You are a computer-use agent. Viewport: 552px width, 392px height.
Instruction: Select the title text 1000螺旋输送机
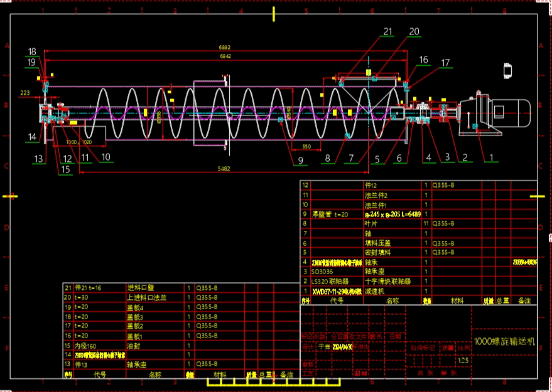[x=505, y=342]
